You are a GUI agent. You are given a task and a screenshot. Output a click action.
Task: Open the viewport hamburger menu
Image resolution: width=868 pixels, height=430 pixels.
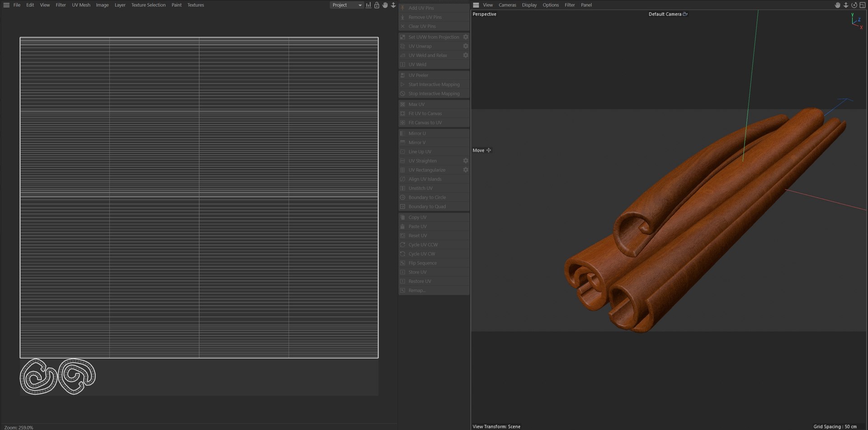(x=476, y=5)
